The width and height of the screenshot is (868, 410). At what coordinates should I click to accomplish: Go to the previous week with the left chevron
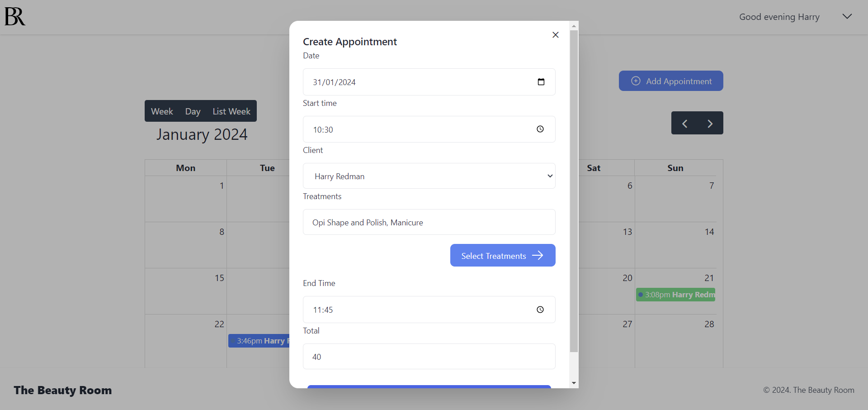[684, 123]
